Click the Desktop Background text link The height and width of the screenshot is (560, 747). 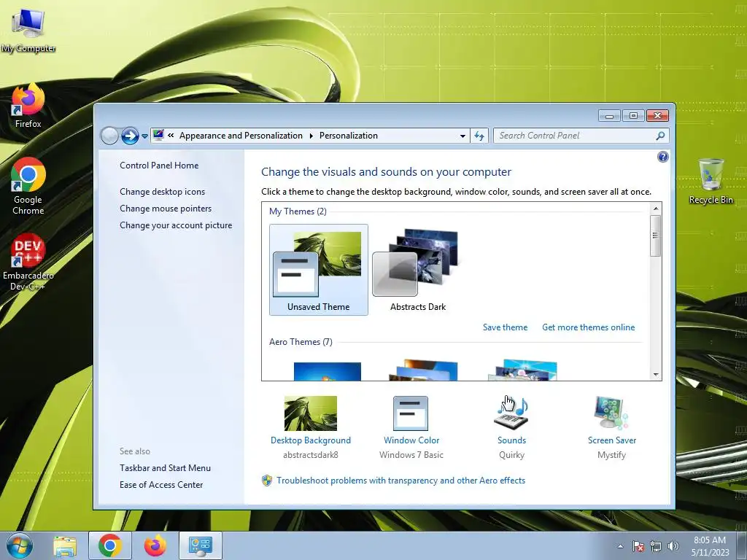(x=311, y=440)
